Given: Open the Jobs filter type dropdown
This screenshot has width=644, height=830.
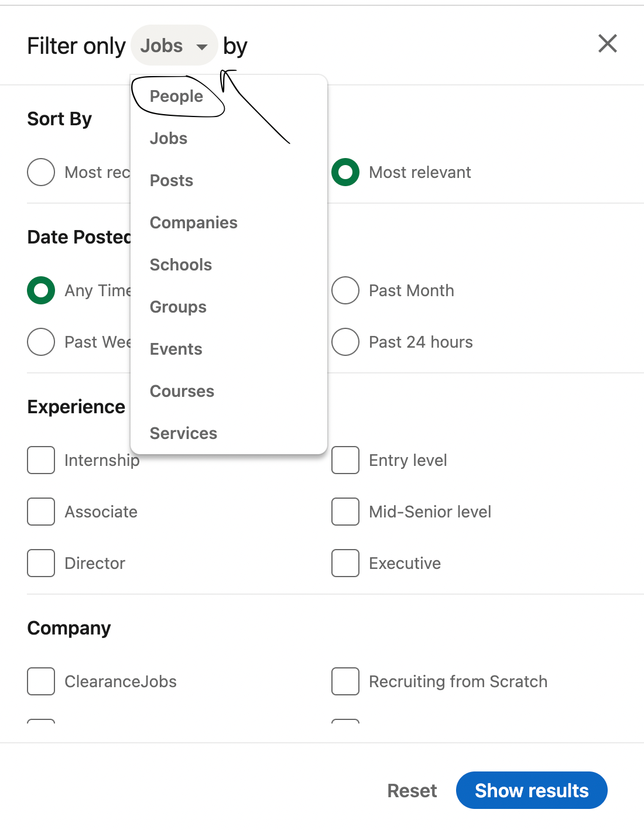Looking at the screenshot, I should pos(174,46).
